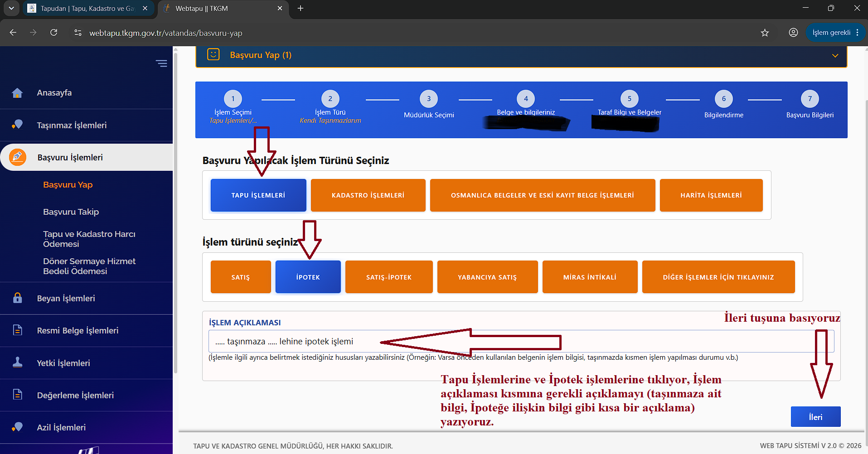
Task: Click the Yetki İşlemleri stamp icon
Action: (17, 362)
